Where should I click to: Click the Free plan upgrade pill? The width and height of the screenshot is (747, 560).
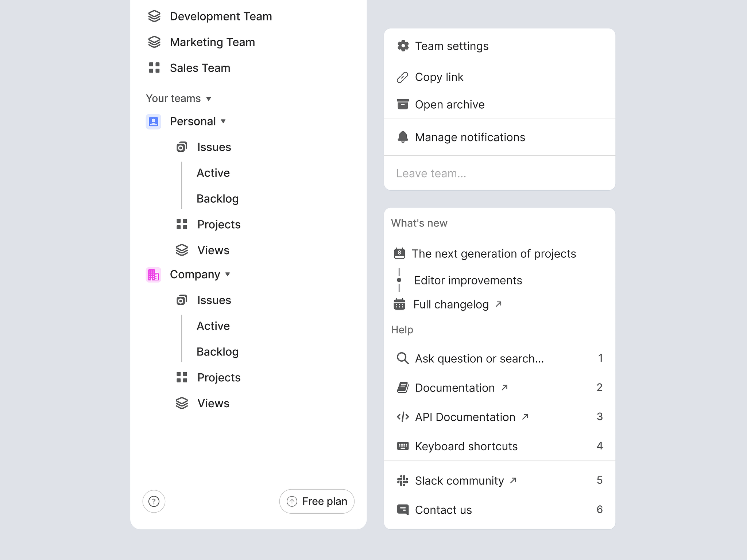coord(317,501)
